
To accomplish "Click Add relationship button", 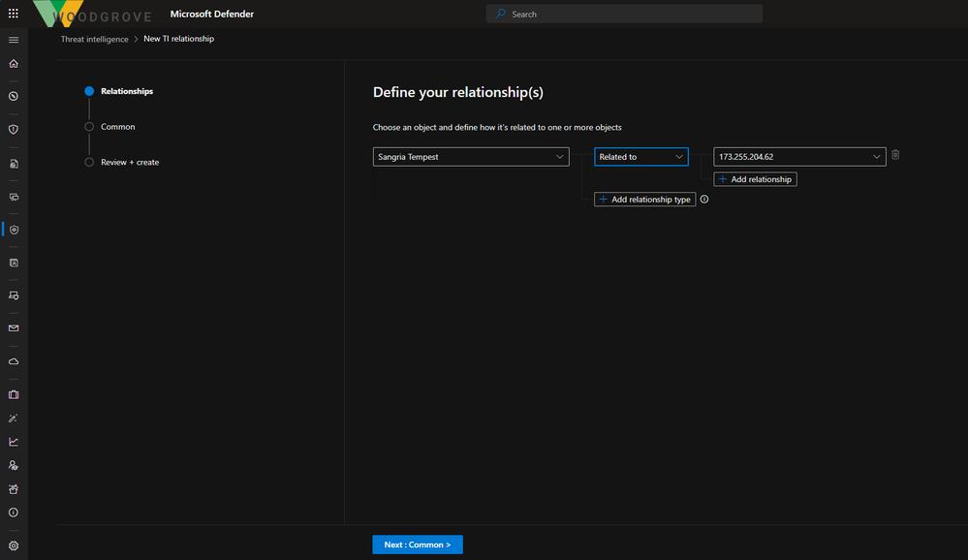I will (755, 179).
